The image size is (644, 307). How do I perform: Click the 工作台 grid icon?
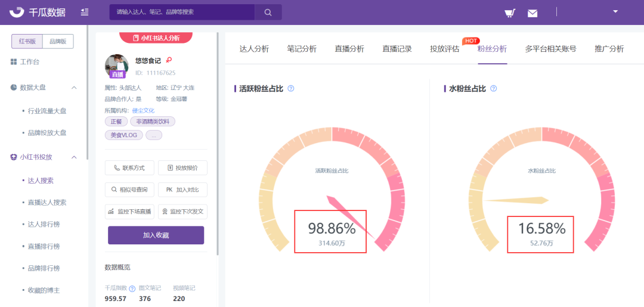tap(14, 62)
